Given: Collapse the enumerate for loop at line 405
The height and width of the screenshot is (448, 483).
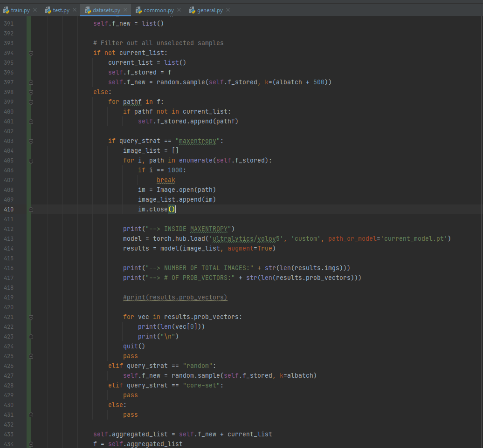Looking at the screenshot, I should (x=31, y=161).
